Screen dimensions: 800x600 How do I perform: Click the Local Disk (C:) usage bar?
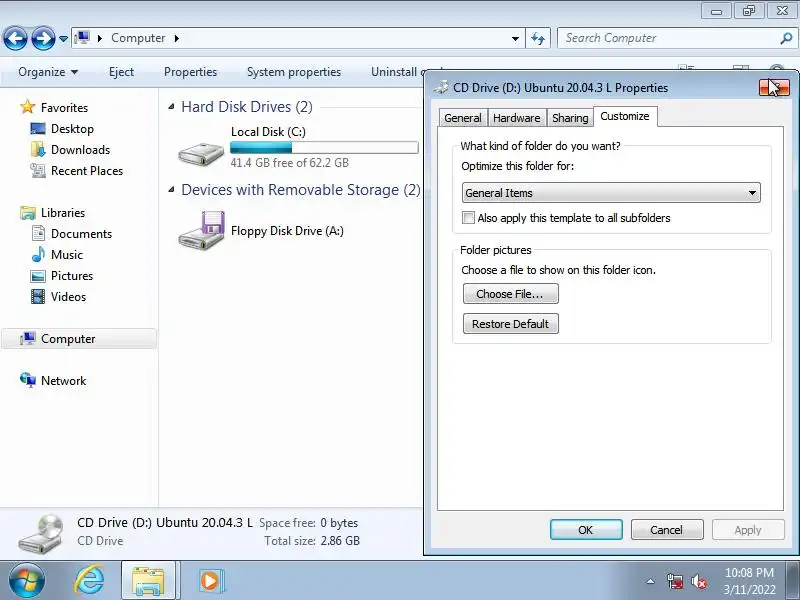[x=324, y=147]
